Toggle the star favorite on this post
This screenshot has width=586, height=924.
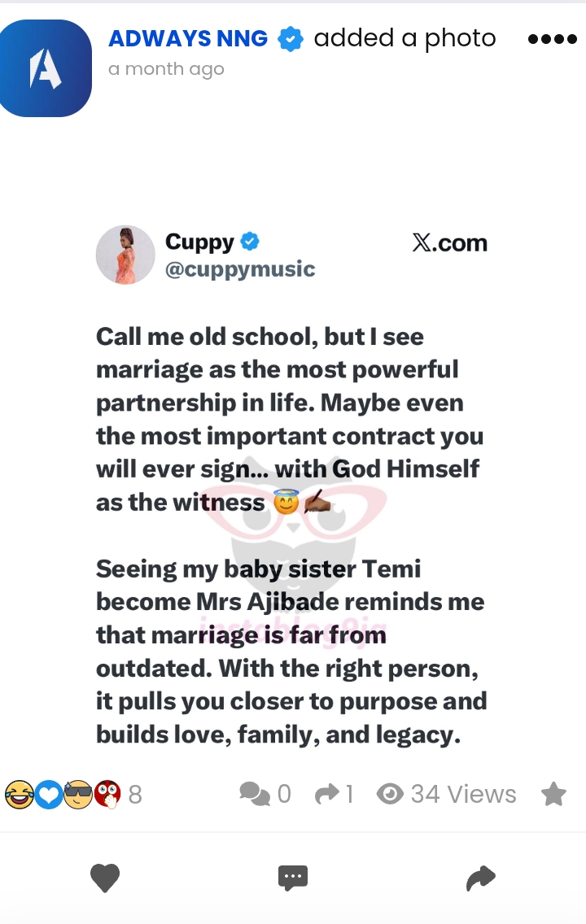(553, 794)
